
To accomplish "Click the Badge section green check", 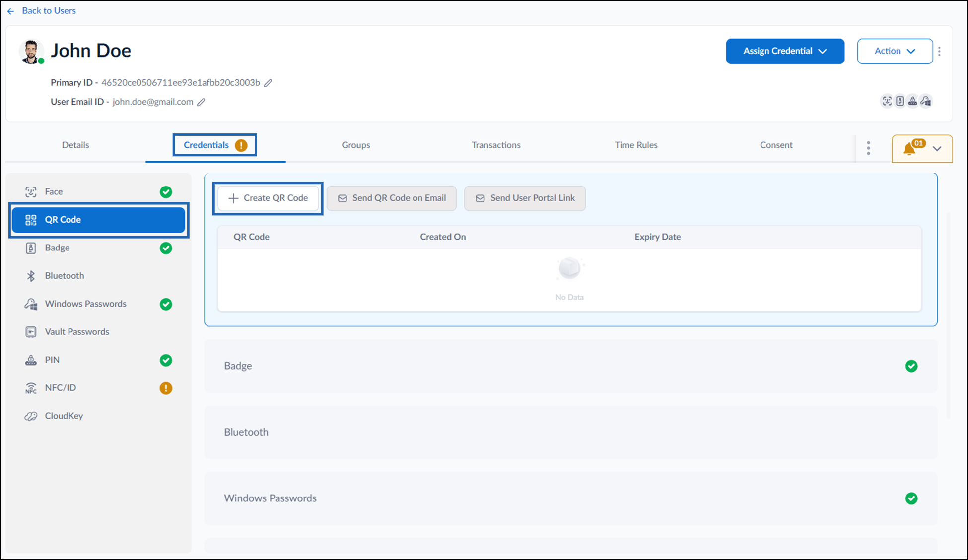I will click(x=911, y=366).
